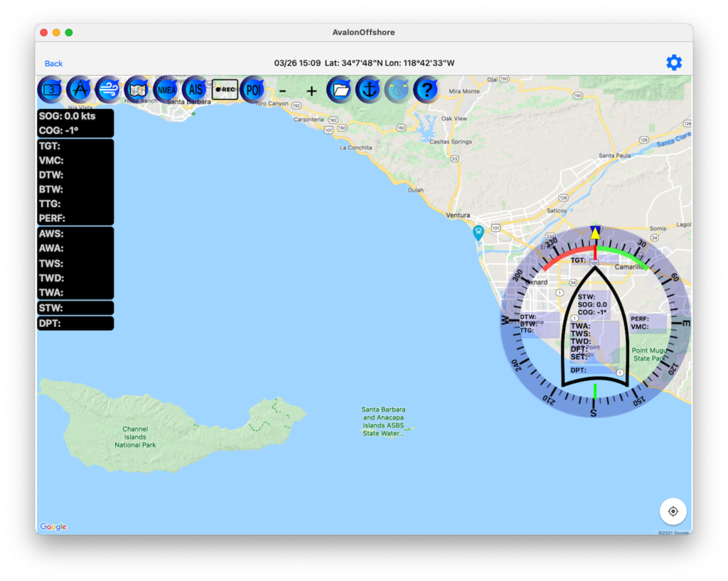Minimize the window with the yellow button
Image resolution: width=728 pixels, height=581 pixels.
[x=56, y=33]
